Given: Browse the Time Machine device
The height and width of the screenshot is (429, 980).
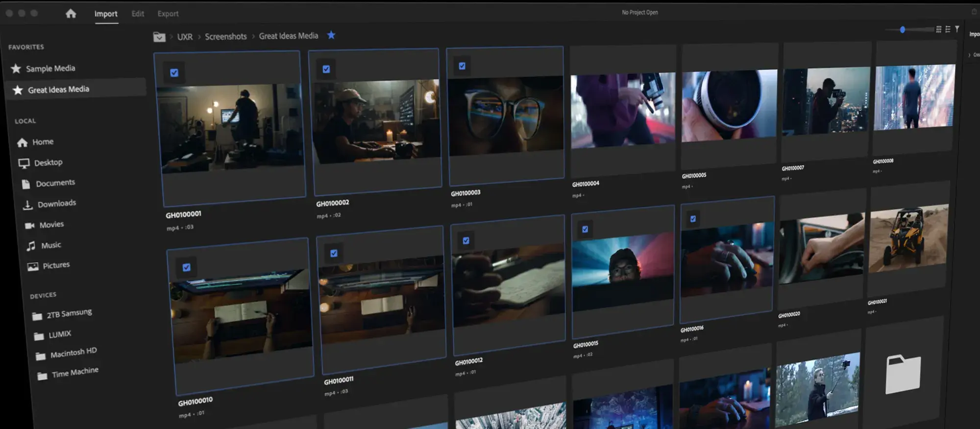Looking at the screenshot, I should tap(69, 373).
